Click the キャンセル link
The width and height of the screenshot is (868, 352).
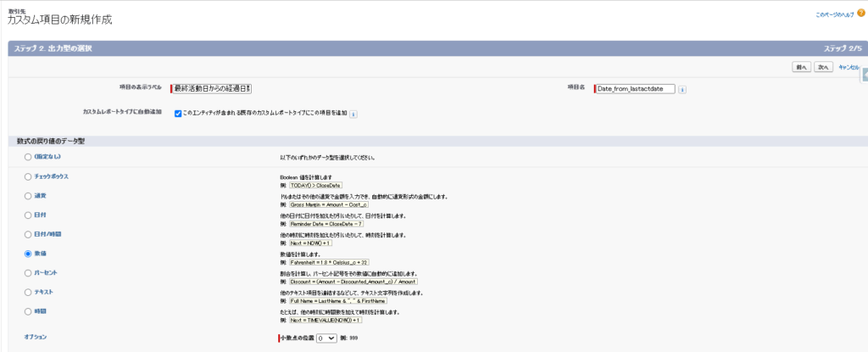click(850, 66)
